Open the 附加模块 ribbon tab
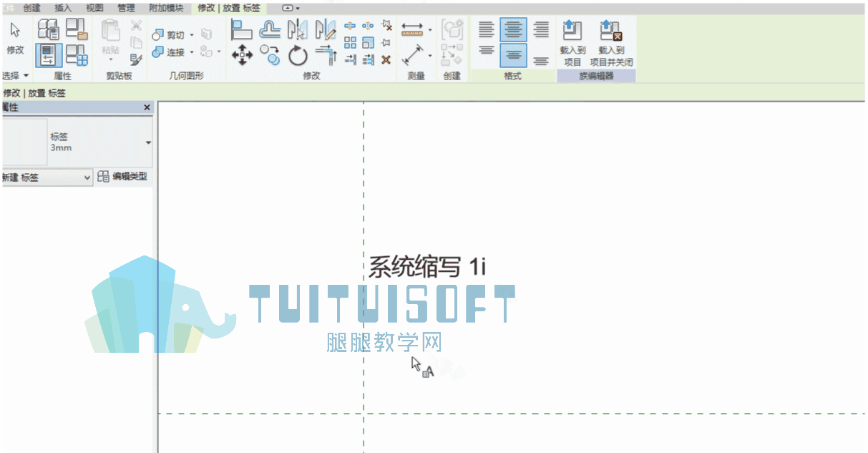 click(165, 8)
